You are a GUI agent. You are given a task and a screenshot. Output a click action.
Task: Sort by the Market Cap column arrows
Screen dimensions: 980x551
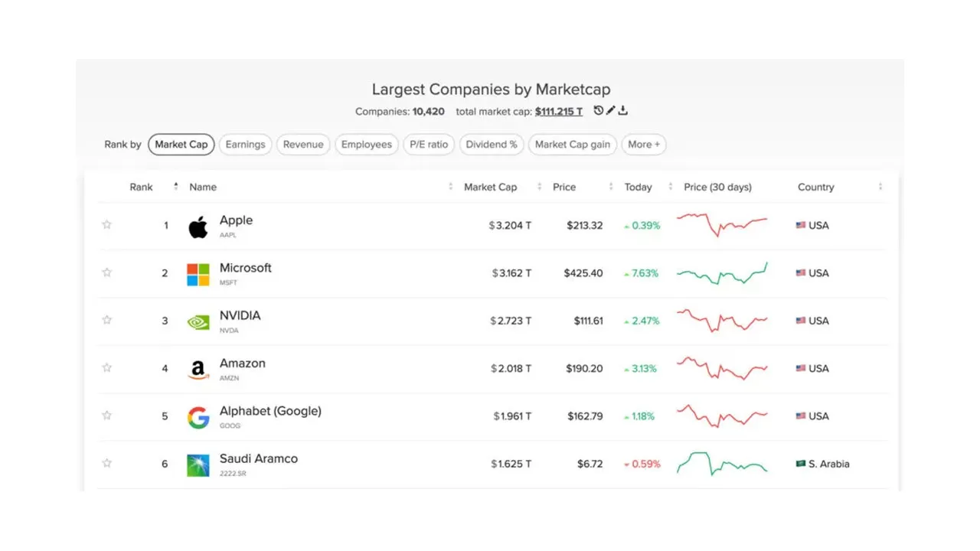tap(539, 187)
